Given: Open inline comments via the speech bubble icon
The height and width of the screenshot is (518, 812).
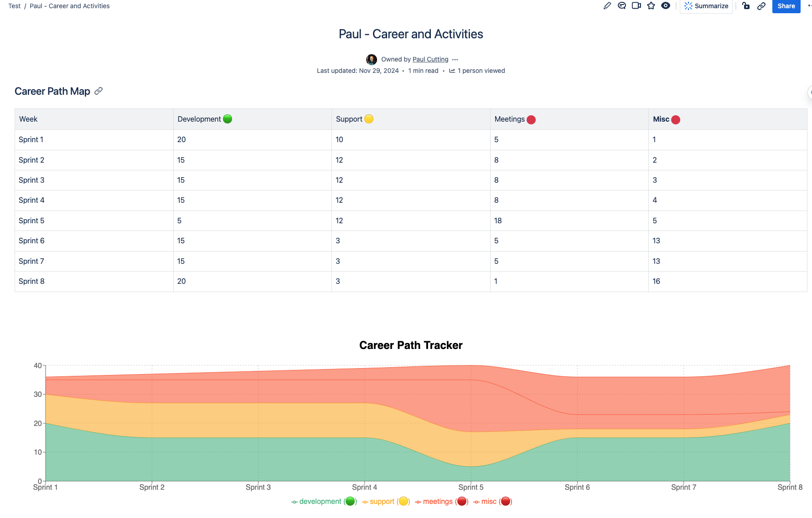Looking at the screenshot, I should 621,6.
